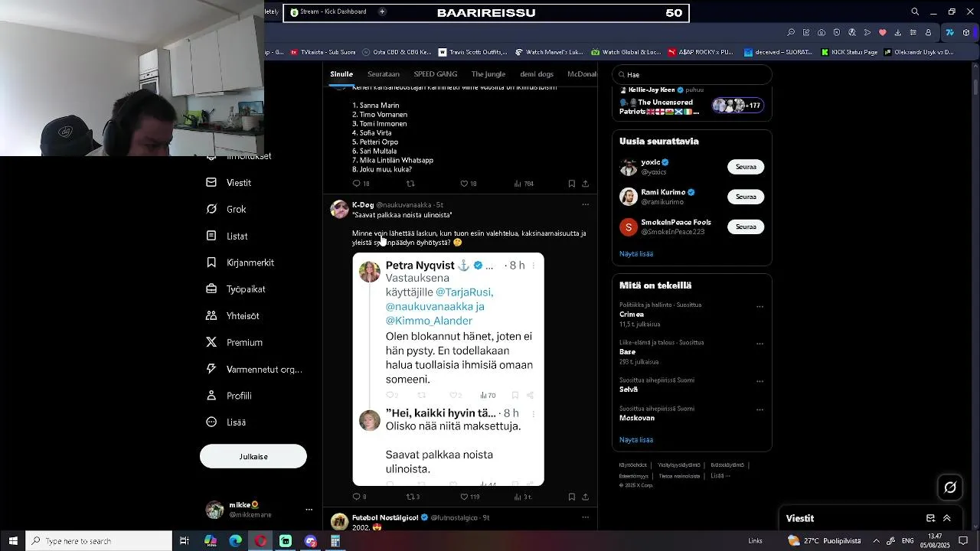Screen dimensions: 980x551
Task: Open Kirjanmerkit bookmarks page
Action: pyautogui.click(x=240, y=262)
